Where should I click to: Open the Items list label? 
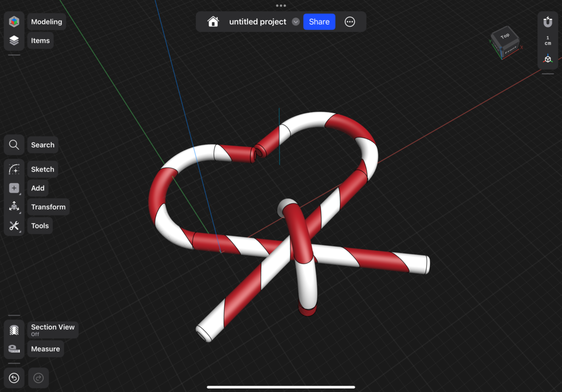pos(41,41)
